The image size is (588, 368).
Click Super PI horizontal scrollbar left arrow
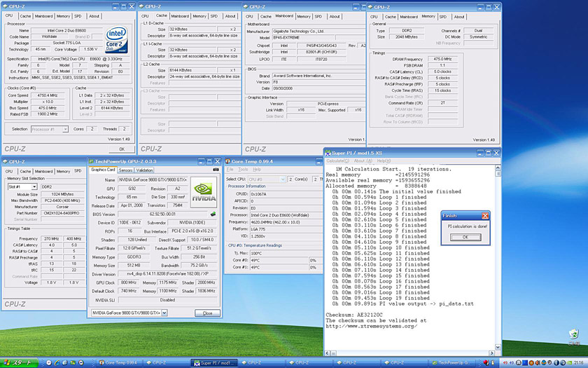point(327,353)
